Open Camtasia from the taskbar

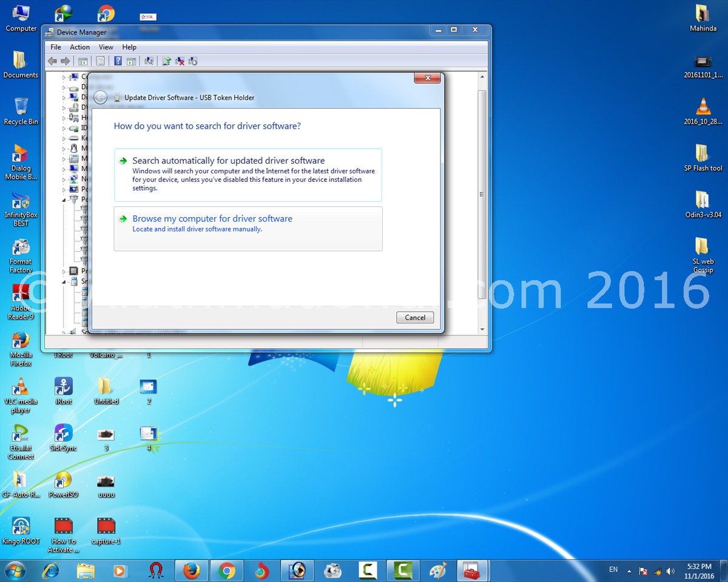click(x=367, y=570)
